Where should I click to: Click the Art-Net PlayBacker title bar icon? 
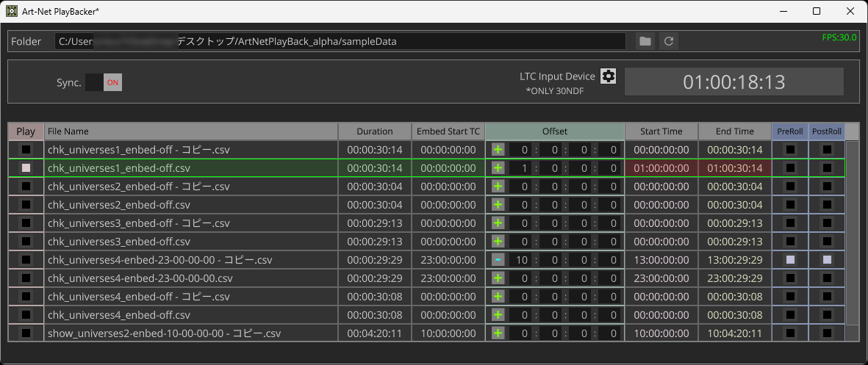(x=12, y=12)
